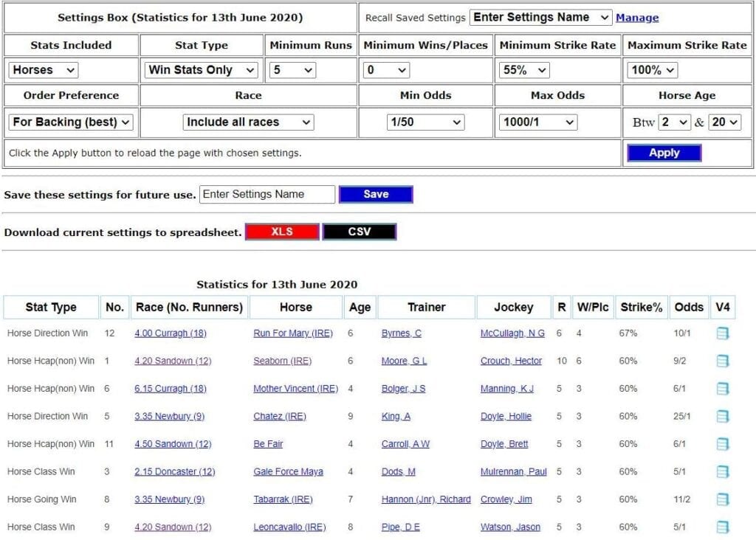Screen dimensions: 756x540
Task: Open the 6.15 Curragh (18) race link
Action: pyautogui.click(x=171, y=389)
